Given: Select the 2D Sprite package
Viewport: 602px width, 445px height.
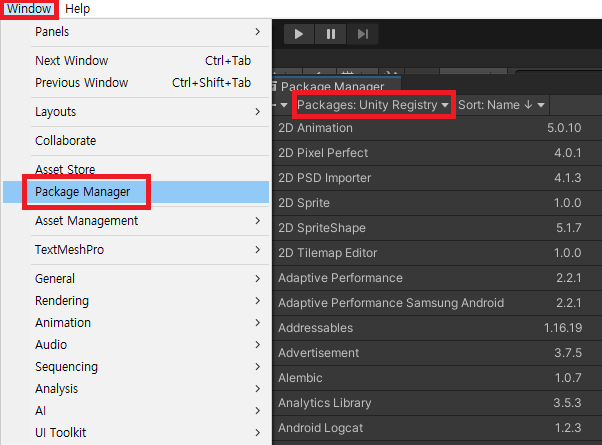Looking at the screenshot, I should (437, 203).
